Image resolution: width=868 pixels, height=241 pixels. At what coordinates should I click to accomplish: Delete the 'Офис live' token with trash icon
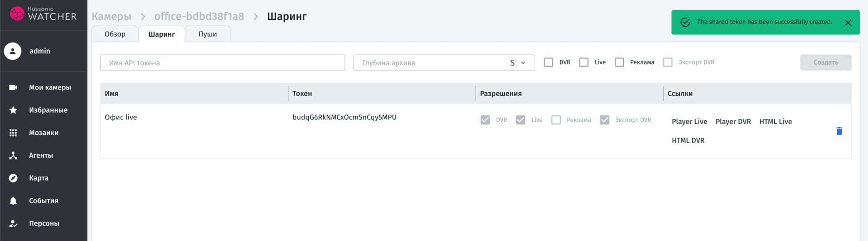point(839,131)
